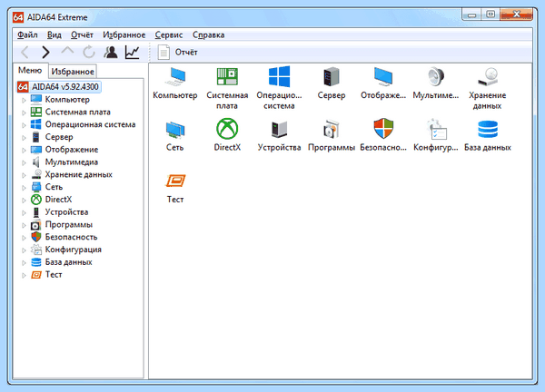
Task: Open the Хранение данных icon in the main pane
Action: [487, 77]
